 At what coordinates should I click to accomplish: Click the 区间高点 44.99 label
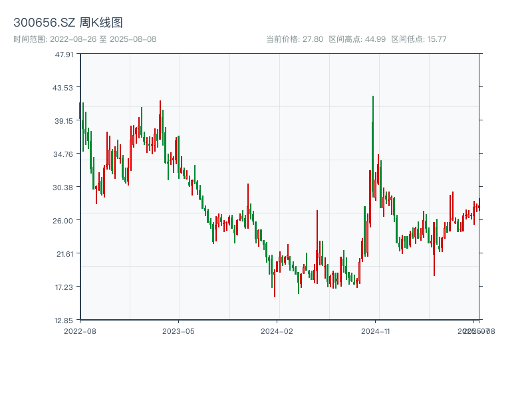click(357, 39)
